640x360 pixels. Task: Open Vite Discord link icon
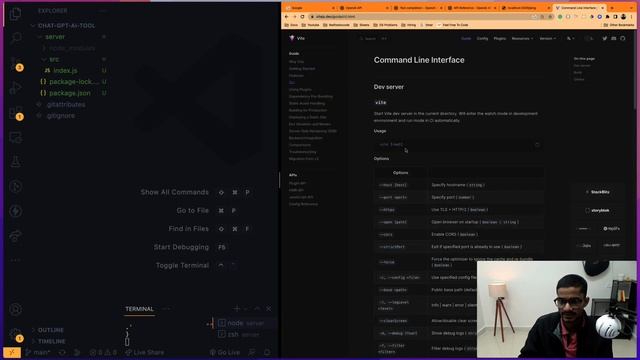[x=613, y=38]
